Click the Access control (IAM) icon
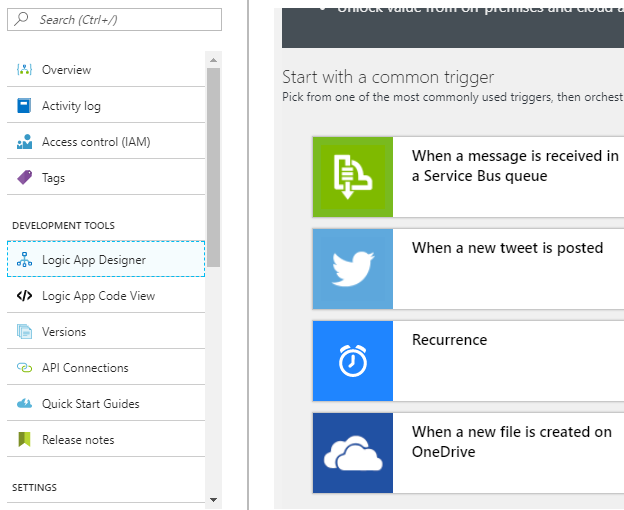624x510 pixels. point(25,142)
